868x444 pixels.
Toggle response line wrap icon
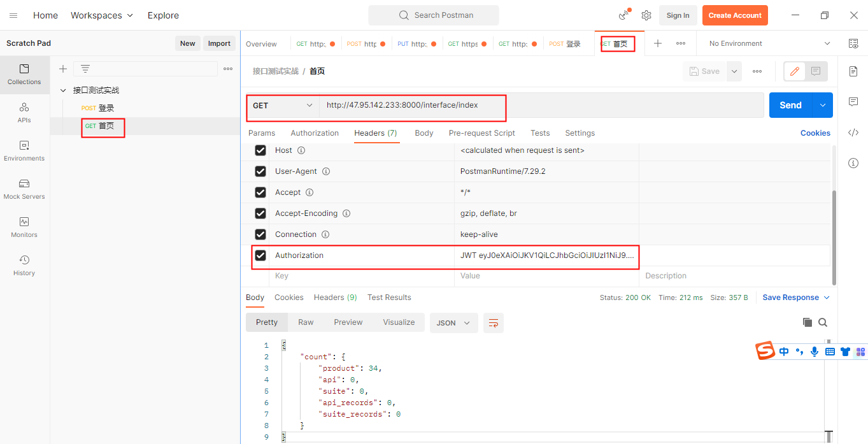494,323
